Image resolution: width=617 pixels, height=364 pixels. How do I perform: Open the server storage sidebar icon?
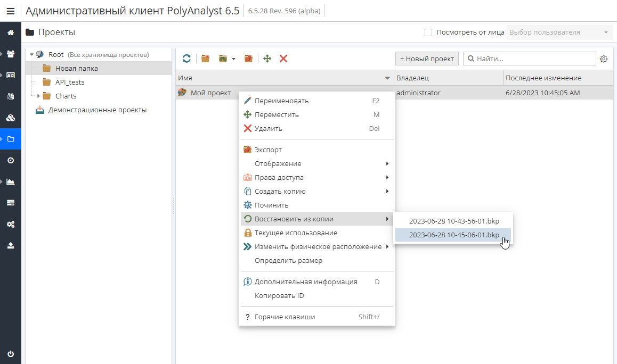point(11,203)
